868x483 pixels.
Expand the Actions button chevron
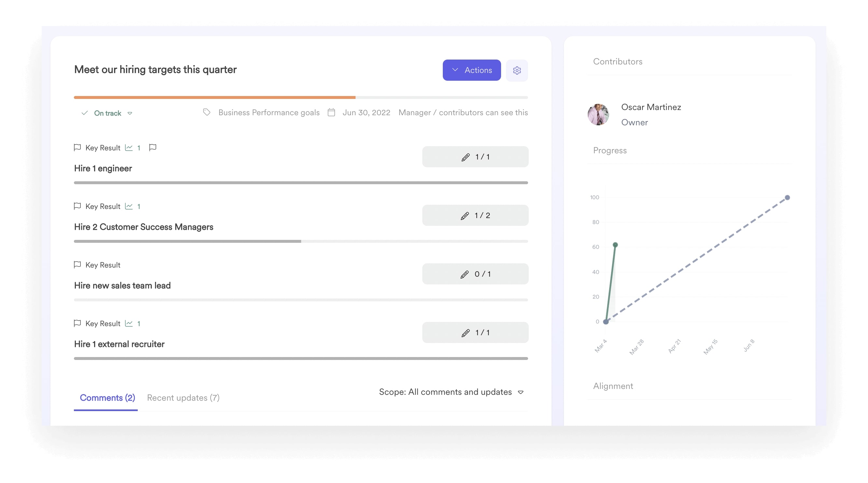455,70
